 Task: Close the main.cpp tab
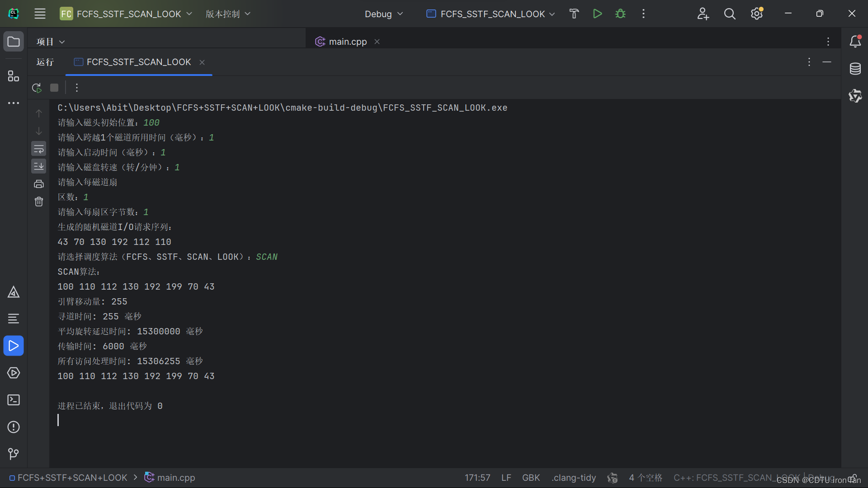(x=377, y=42)
